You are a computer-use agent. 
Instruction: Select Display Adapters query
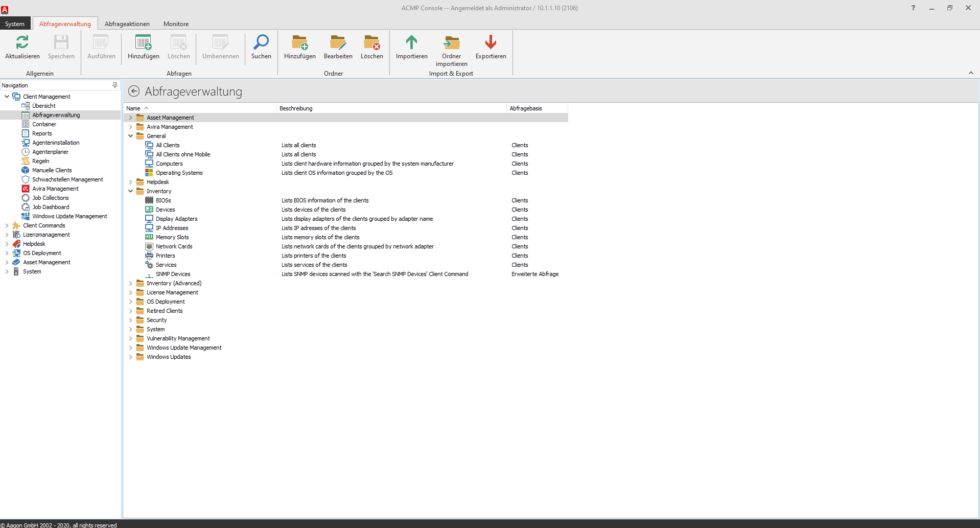coord(176,219)
